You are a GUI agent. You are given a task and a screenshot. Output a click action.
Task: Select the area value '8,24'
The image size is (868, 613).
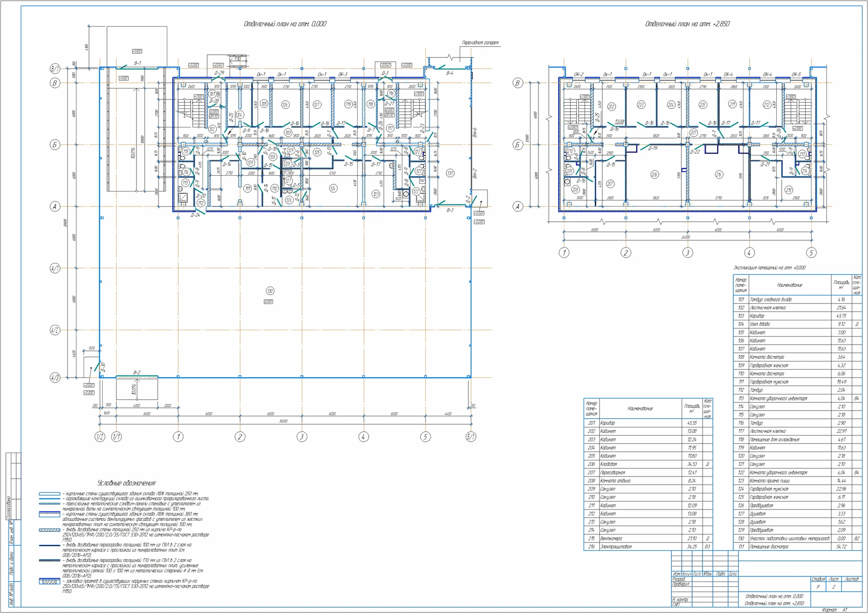coord(692,481)
